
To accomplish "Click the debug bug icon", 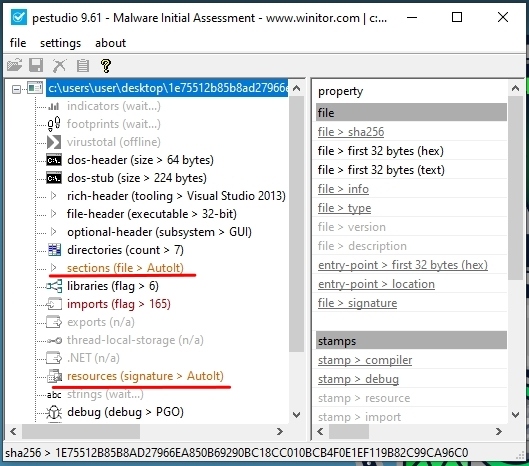I will 54,412.
